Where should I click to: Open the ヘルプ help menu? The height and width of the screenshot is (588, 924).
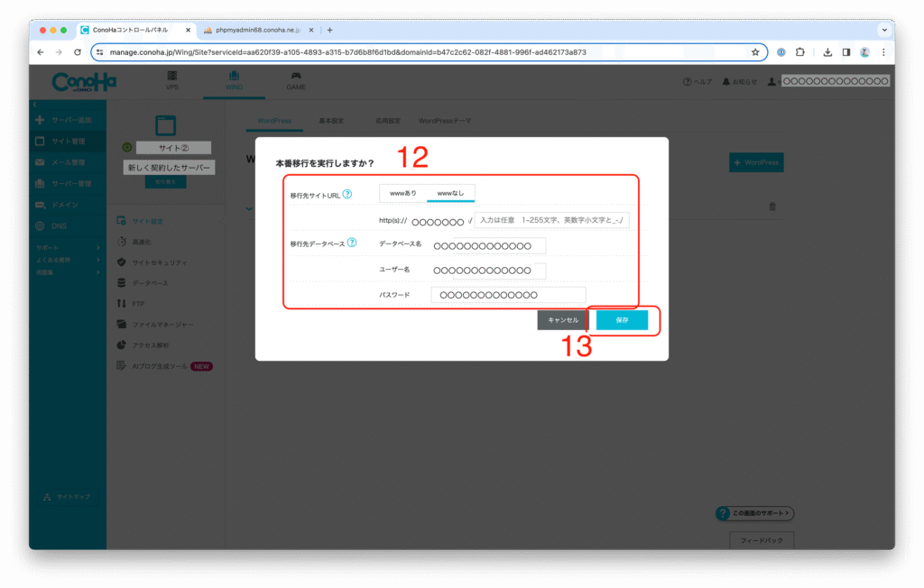[x=698, y=81]
